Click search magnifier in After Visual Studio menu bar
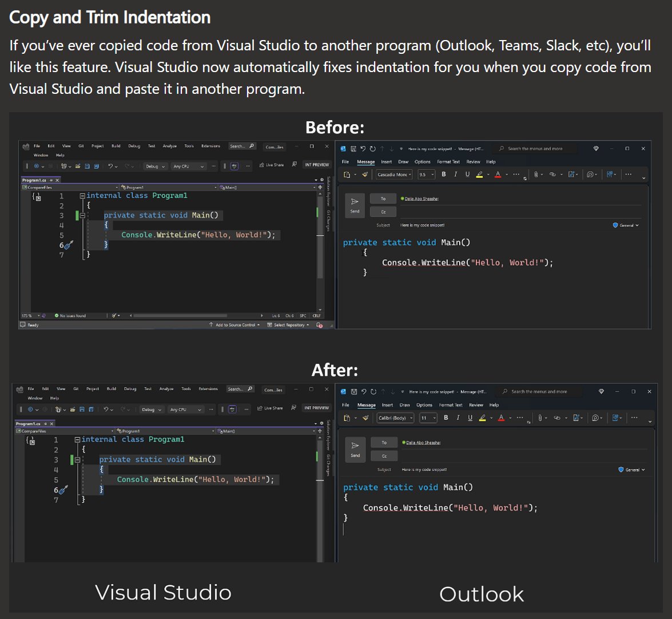 (250, 389)
